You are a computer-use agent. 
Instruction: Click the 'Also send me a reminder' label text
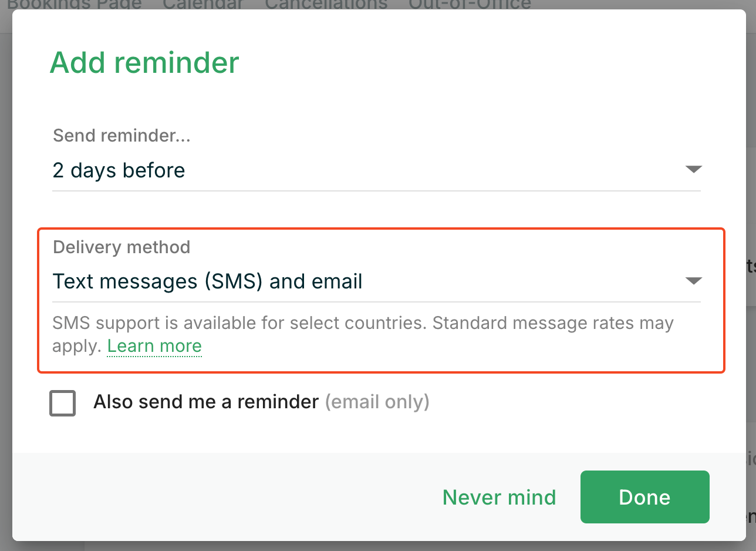click(206, 402)
